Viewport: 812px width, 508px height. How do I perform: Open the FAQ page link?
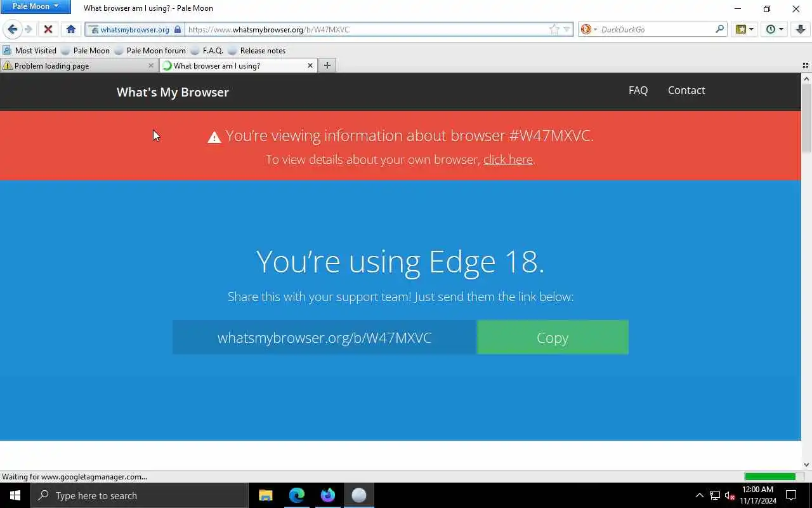pyautogui.click(x=638, y=90)
